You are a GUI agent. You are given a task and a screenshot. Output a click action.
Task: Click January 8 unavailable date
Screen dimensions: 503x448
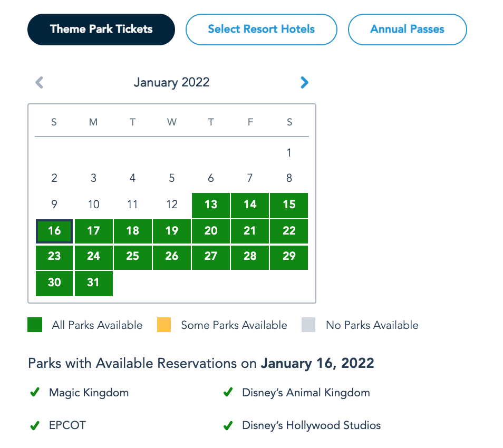pyautogui.click(x=289, y=178)
